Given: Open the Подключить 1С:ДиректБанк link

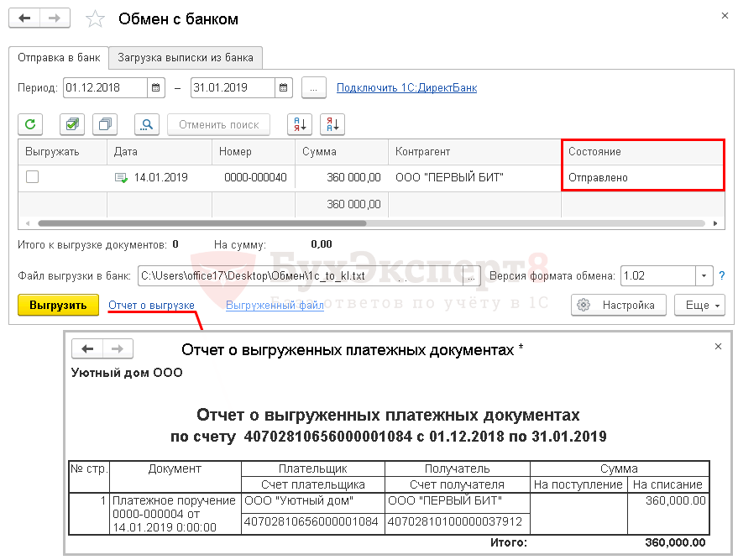Looking at the screenshot, I should pos(406,87).
